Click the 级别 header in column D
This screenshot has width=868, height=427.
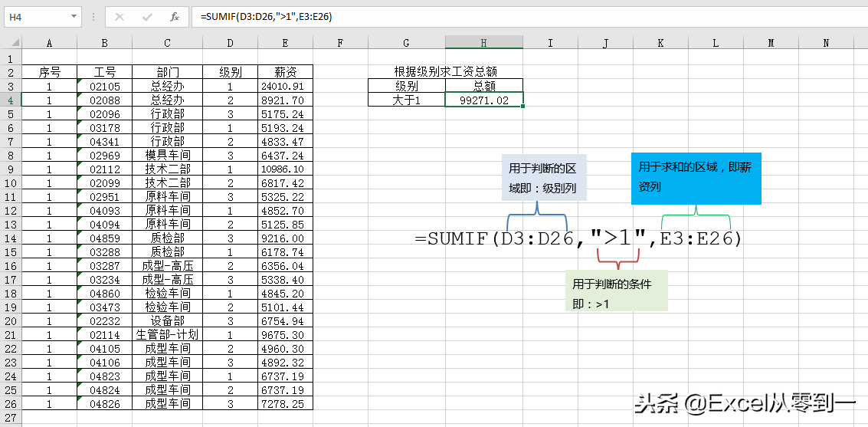pos(231,72)
